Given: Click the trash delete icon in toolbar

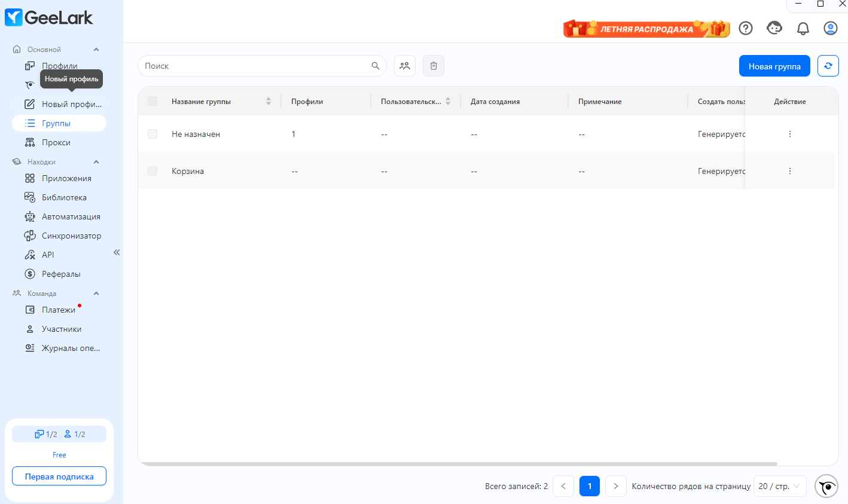Looking at the screenshot, I should pos(434,66).
